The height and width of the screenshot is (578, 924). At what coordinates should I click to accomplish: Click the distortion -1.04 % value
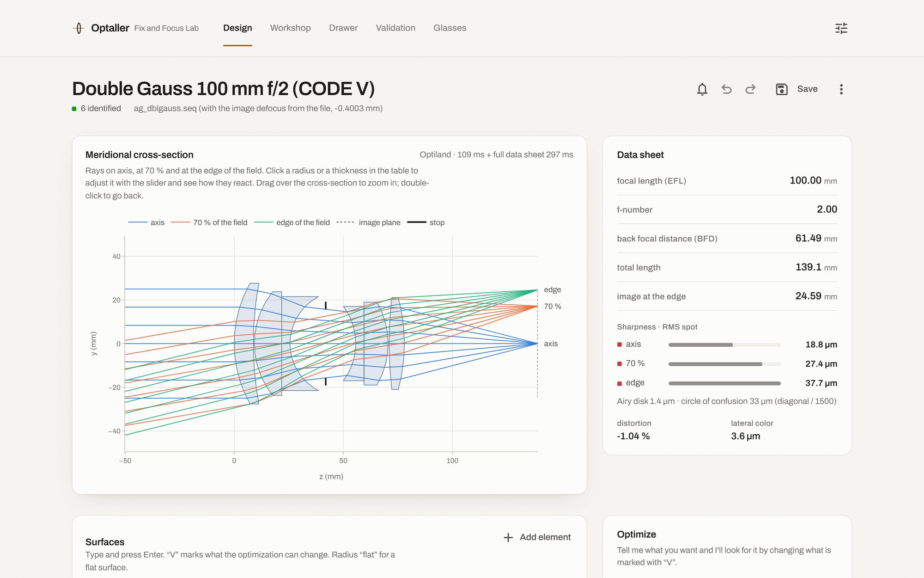tap(633, 436)
